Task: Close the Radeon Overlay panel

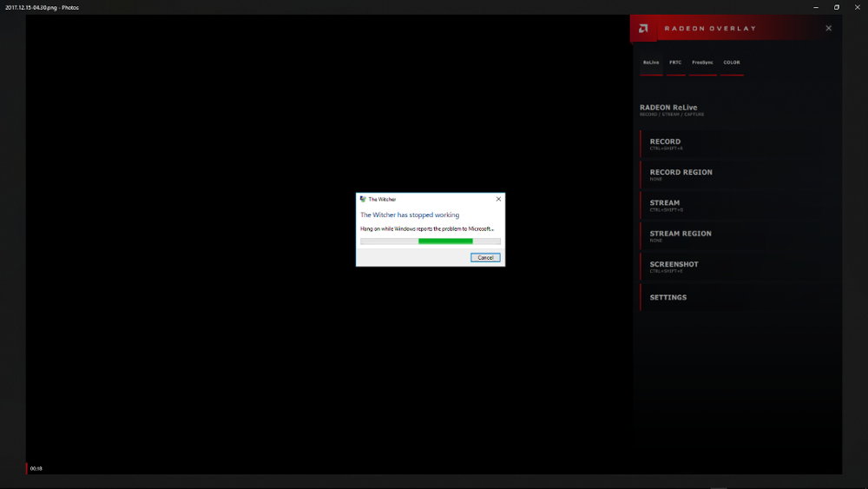Action: [x=829, y=29]
